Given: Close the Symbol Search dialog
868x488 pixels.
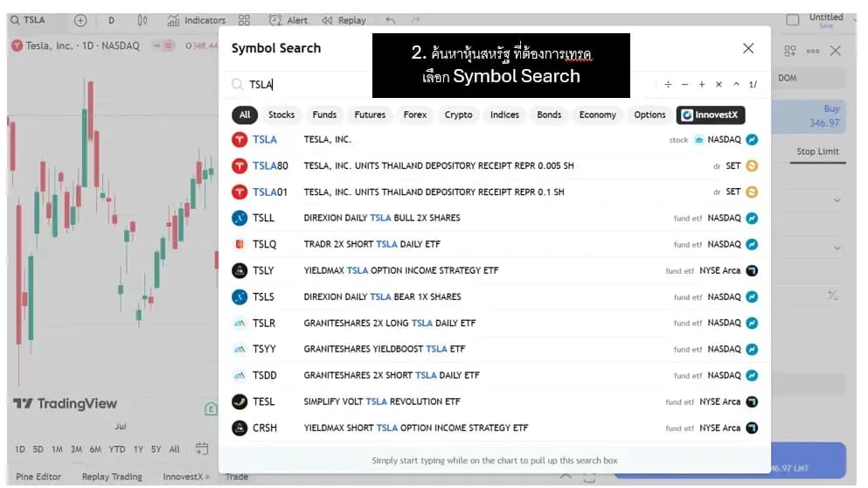Looking at the screenshot, I should coord(748,48).
